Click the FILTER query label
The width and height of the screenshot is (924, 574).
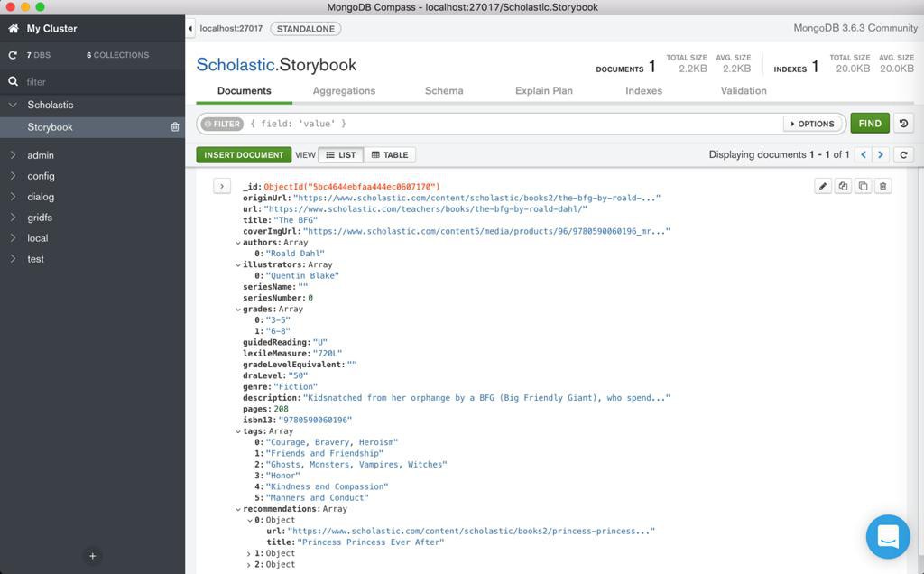click(x=222, y=124)
